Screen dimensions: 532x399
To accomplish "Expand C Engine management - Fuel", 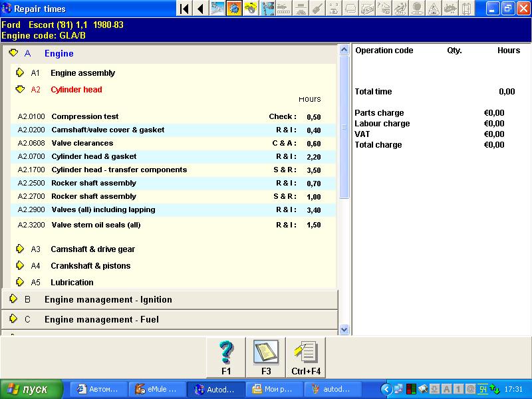I will point(13,319).
